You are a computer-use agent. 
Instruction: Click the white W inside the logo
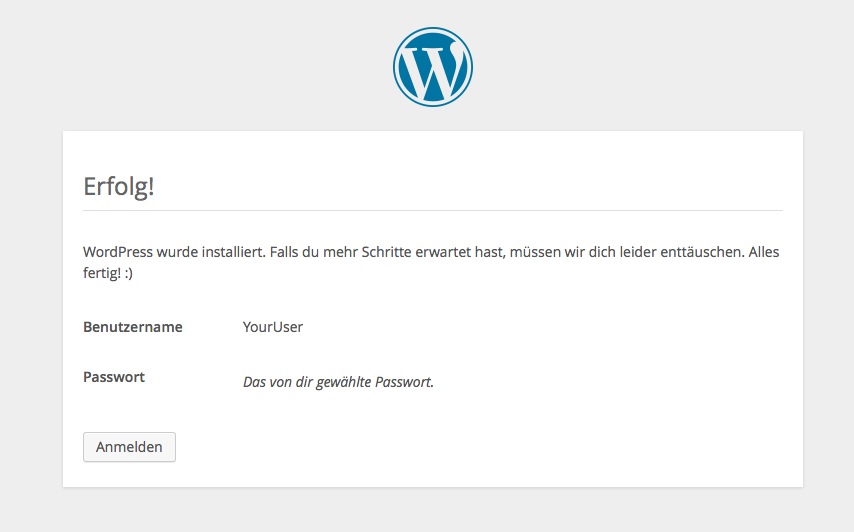(x=433, y=68)
